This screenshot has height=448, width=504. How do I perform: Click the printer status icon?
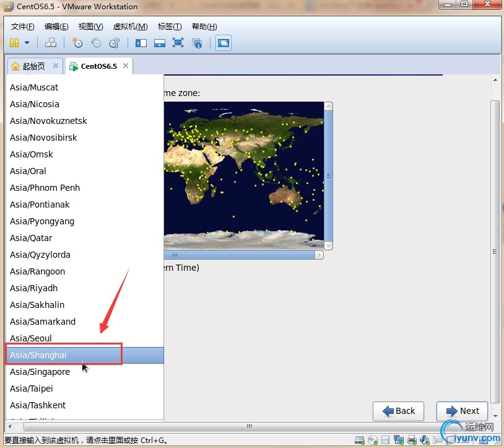coord(412,440)
